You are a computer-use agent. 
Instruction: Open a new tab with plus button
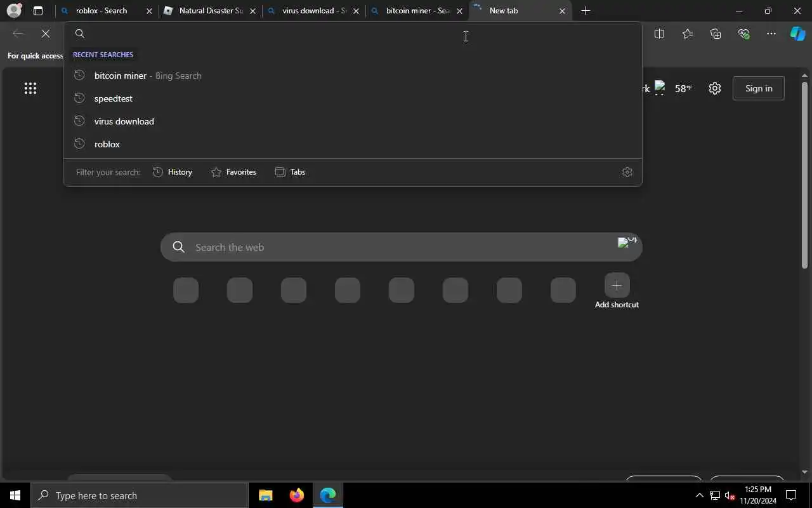[586, 11]
